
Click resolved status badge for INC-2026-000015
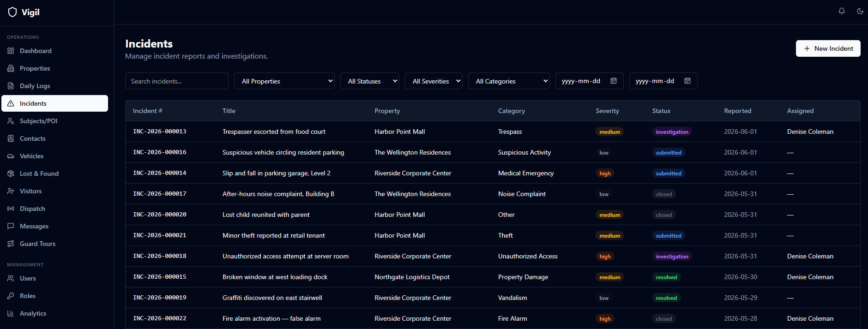[666, 277]
